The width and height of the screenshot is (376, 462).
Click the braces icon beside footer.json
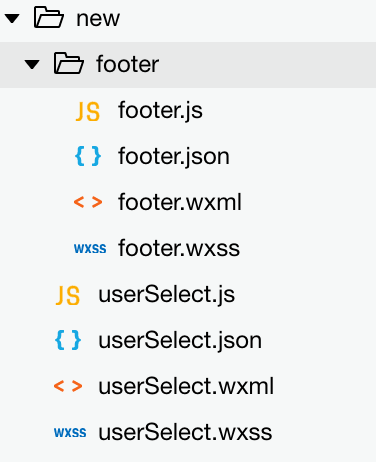(x=88, y=156)
